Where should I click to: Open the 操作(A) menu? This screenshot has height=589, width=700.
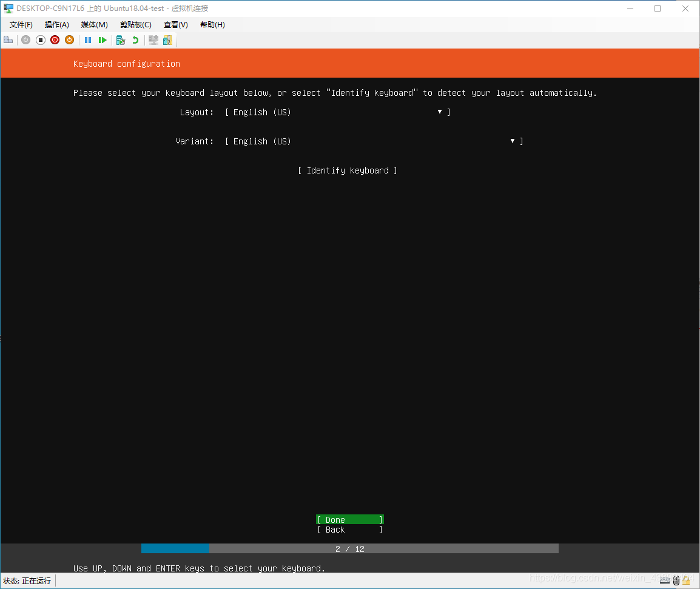56,24
